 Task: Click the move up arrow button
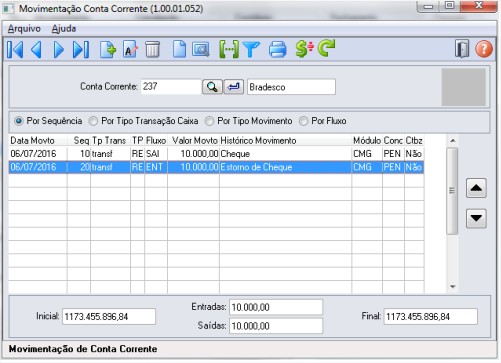coord(476,188)
